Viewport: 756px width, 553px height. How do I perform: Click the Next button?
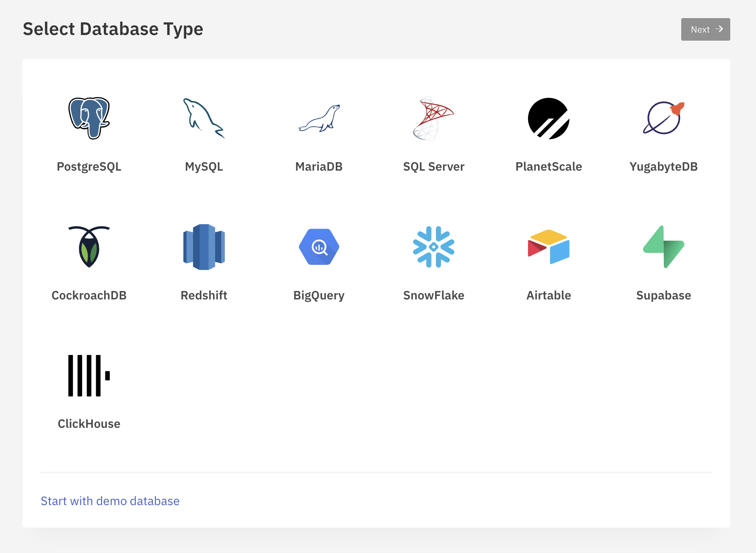point(705,29)
